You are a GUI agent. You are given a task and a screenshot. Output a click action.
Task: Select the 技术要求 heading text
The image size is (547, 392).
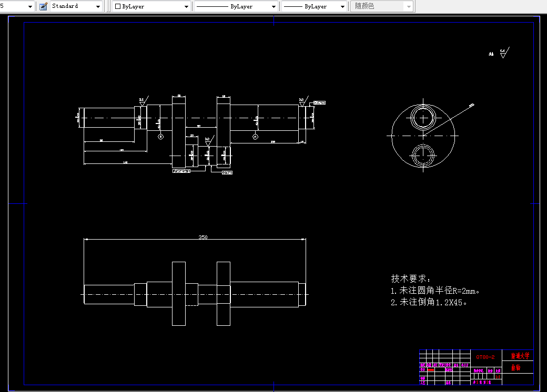[x=411, y=278]
